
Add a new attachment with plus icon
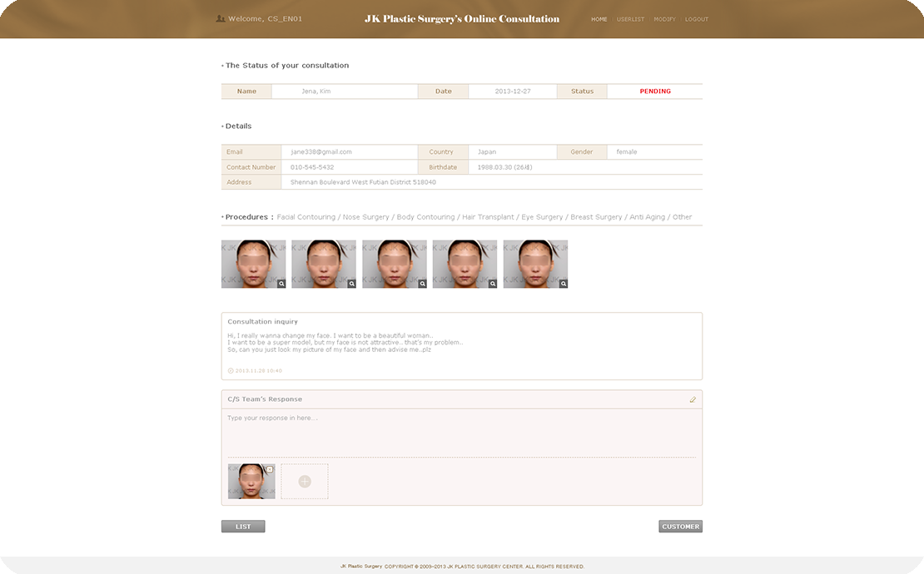[305, 482]
